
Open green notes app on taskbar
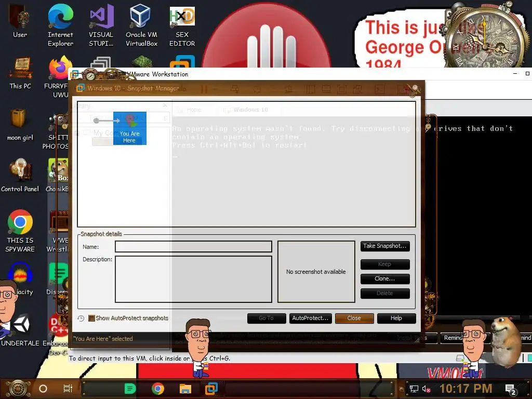[130, 389]
